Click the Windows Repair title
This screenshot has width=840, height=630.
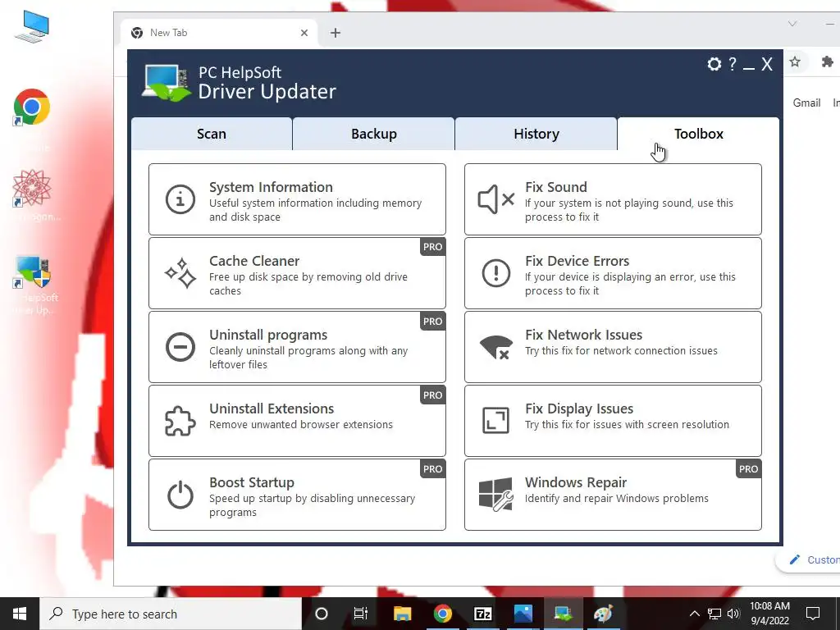click(575, 482)
